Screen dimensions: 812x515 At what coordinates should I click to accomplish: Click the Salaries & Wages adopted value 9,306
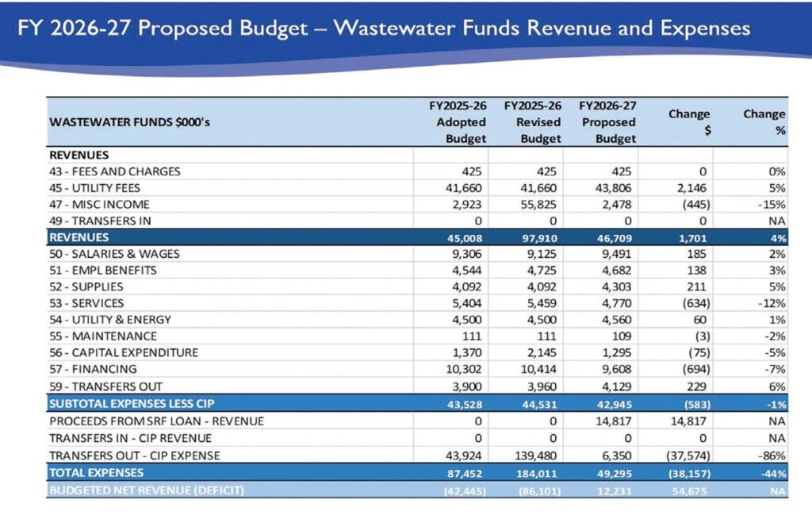tap(466, 254)
